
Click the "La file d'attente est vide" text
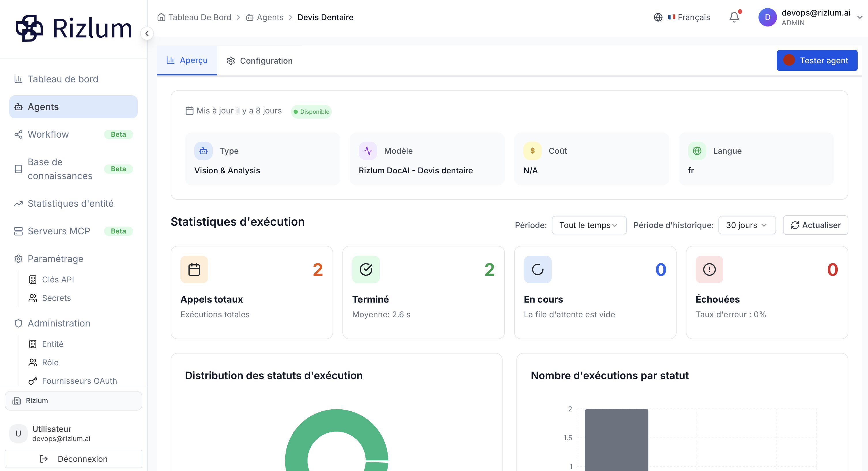569,314
